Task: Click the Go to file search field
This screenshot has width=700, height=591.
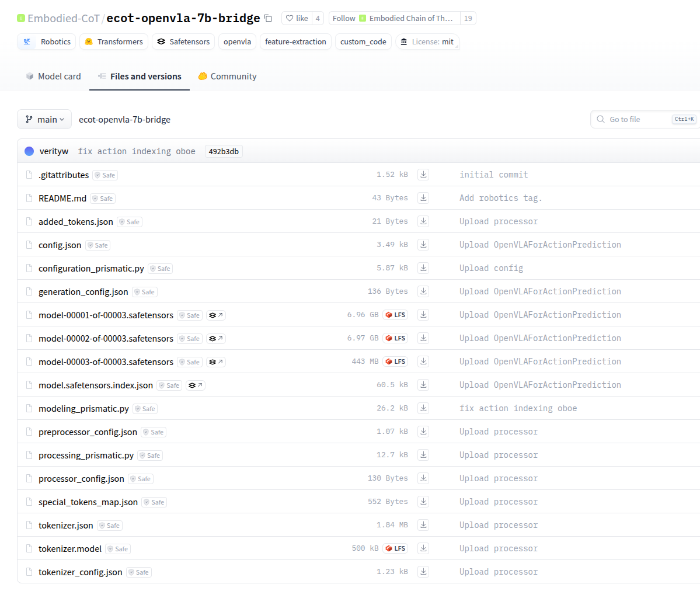Action: 645,119
